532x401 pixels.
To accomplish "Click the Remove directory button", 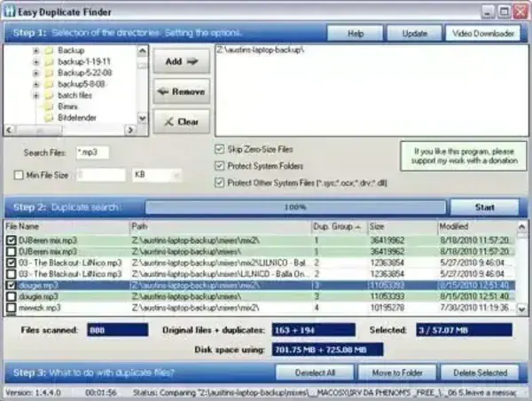I will pos(182,91).
